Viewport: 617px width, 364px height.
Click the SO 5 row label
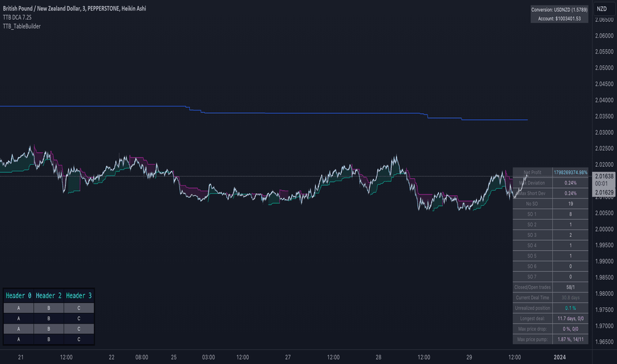[532, 255]
